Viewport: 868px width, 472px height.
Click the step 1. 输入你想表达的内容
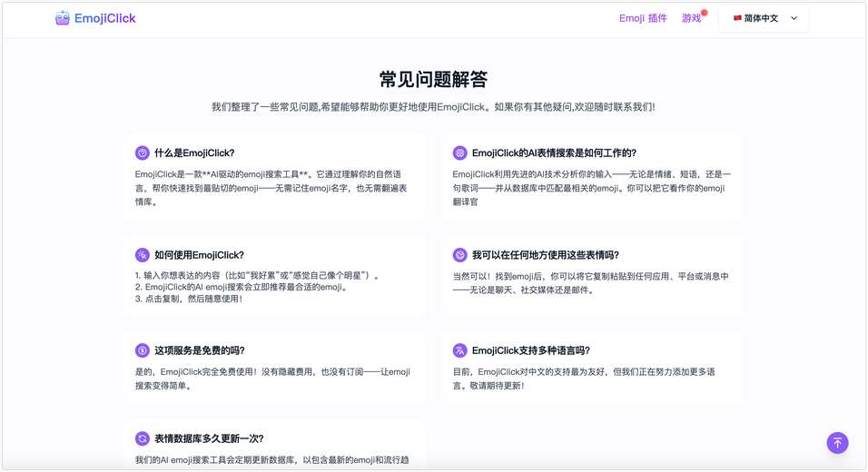click(x=257, y=276)
